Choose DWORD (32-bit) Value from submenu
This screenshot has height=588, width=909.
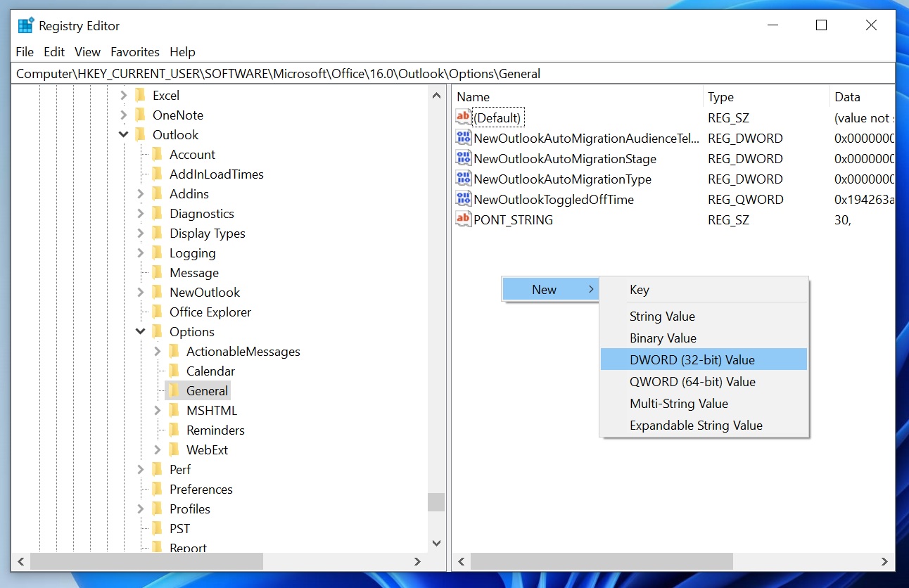[x=704, y=360]
